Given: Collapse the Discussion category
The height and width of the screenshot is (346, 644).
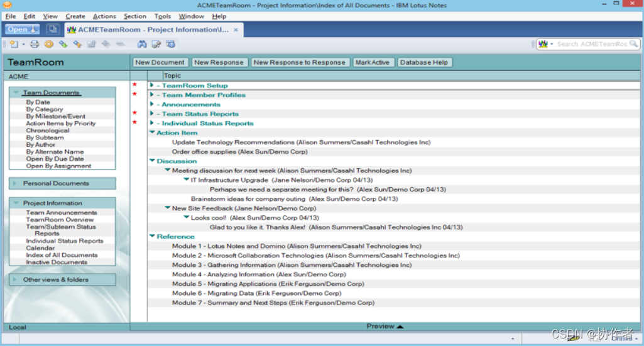Looking at the screenshot, I should [152, 161].
